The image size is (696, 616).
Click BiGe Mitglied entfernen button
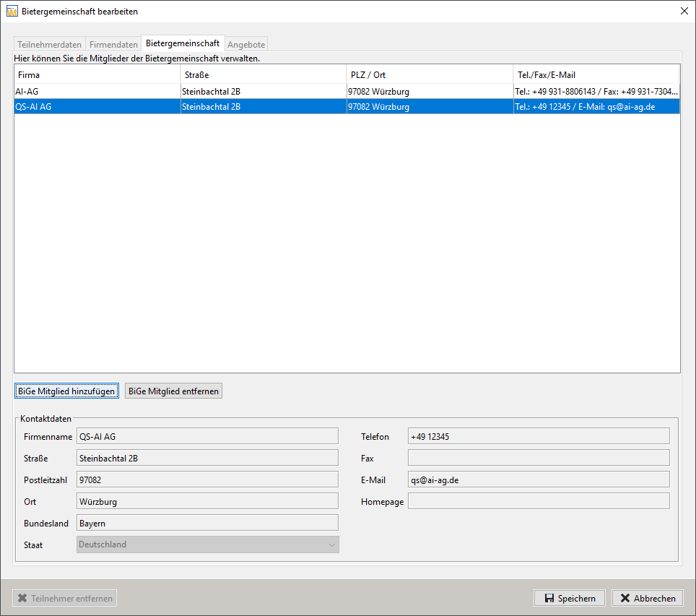(x=173, y=391)
